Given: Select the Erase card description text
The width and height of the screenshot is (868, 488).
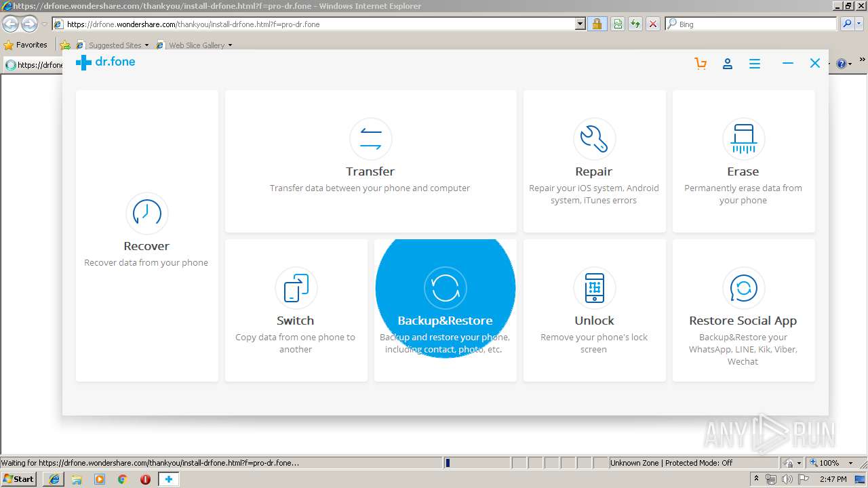Looking at the screenshot, I should [743, 195].
